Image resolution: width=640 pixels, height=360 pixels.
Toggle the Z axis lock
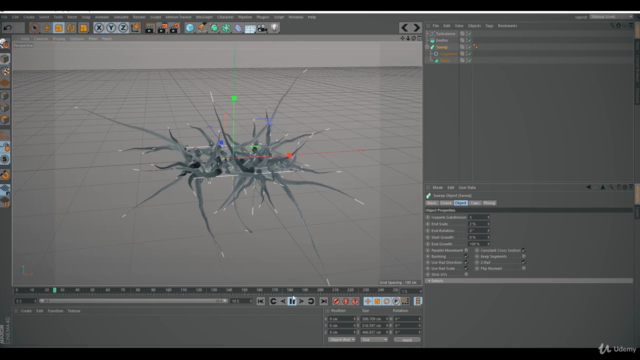[x=123, y=28]
